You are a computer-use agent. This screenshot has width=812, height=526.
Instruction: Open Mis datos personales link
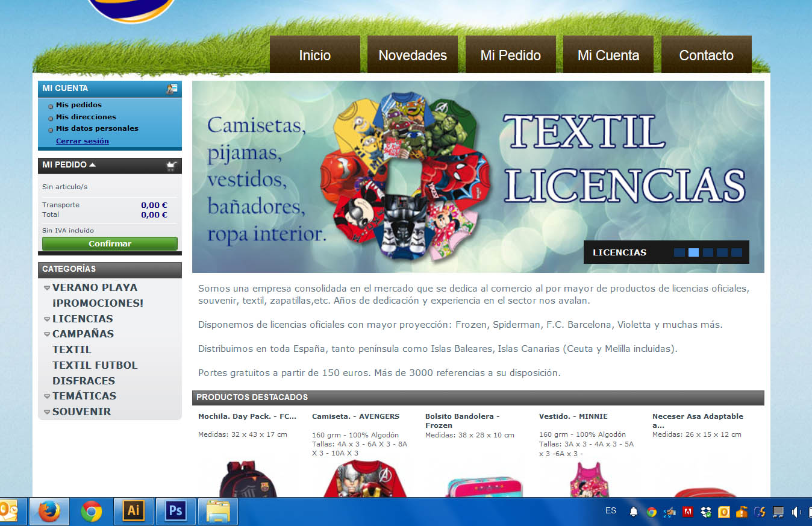97,128
